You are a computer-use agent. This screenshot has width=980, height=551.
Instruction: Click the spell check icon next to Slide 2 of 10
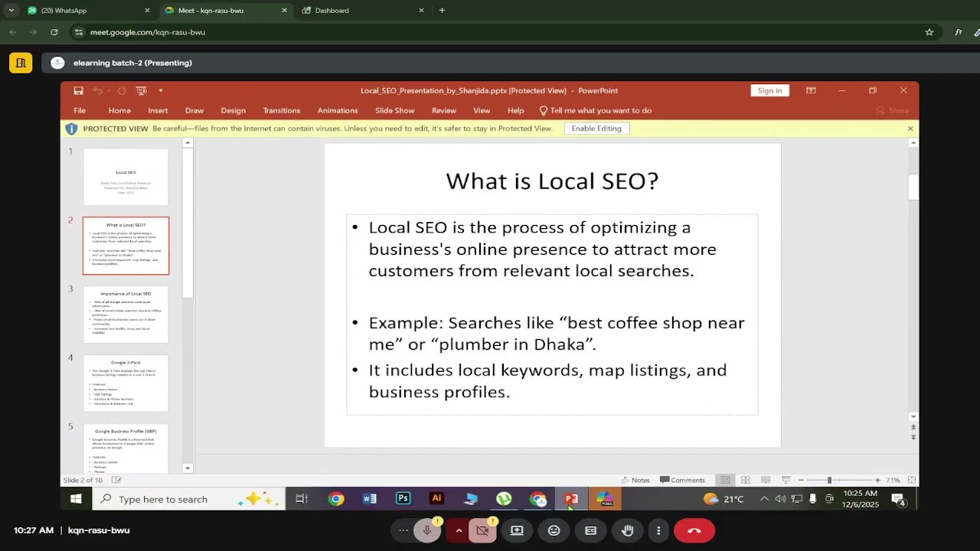click(116, 480)
